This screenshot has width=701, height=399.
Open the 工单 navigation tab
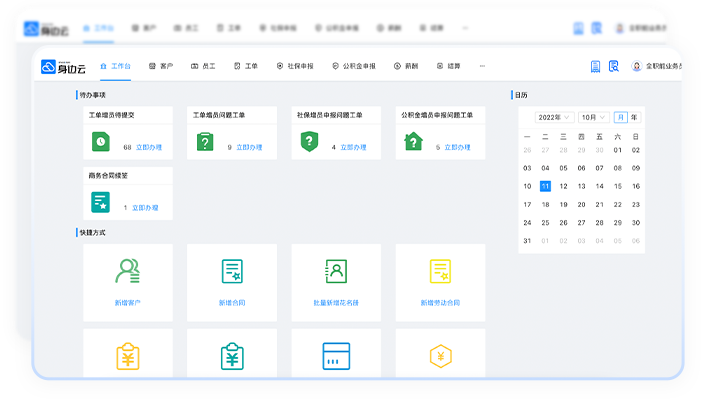245,66
